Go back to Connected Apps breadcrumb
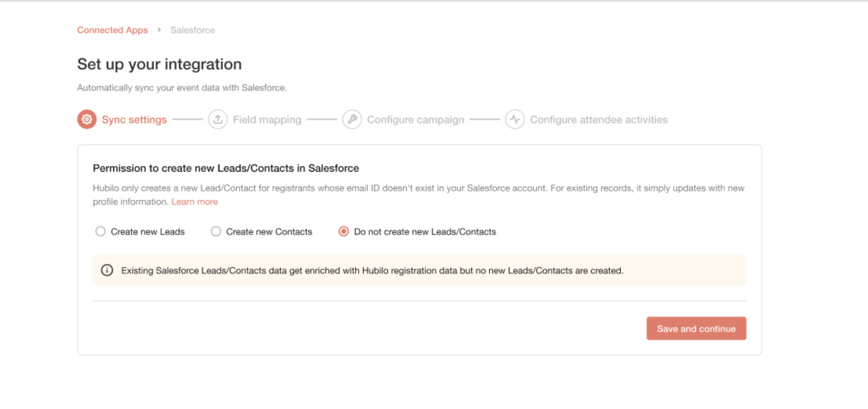The image size is (868, 409). [x=112, y=30]
